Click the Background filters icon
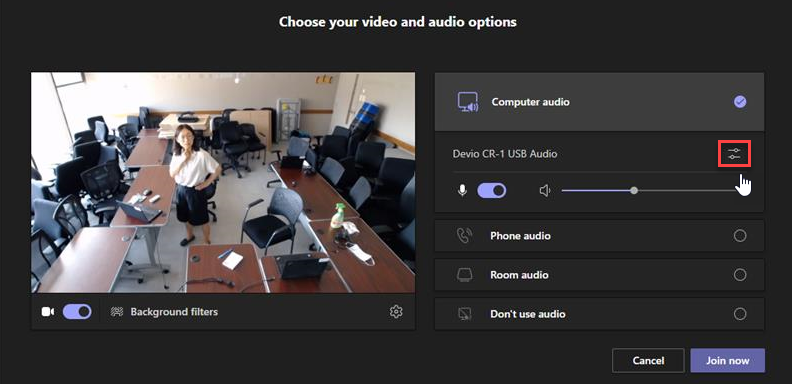The height and width of the screenshot is (384, 792). 117,312
